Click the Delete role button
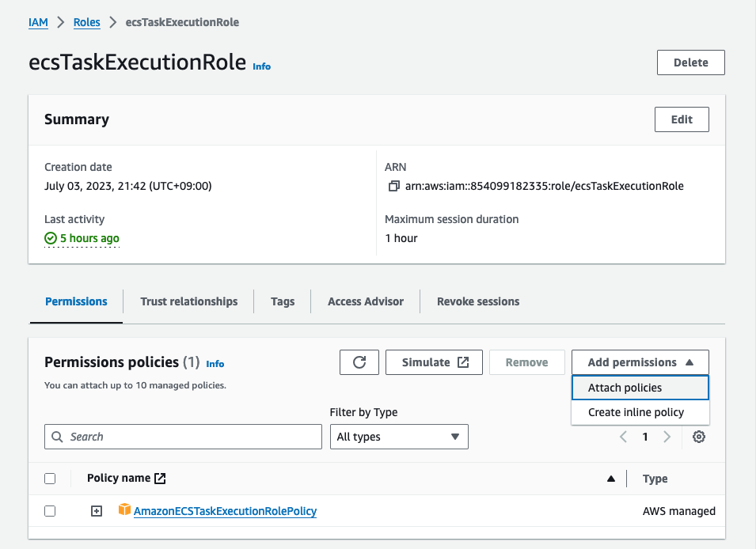This screenshot has width=756, height=549. [691, 62]
